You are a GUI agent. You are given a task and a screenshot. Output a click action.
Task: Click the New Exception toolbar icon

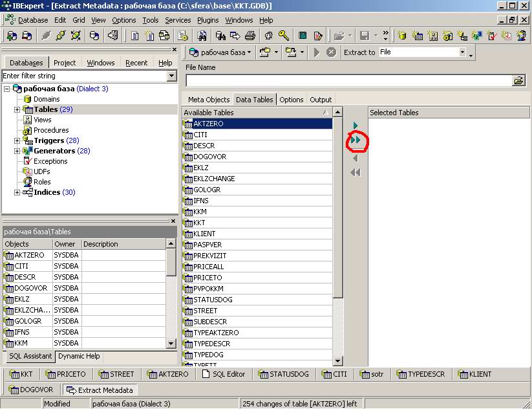pos(492,36)
